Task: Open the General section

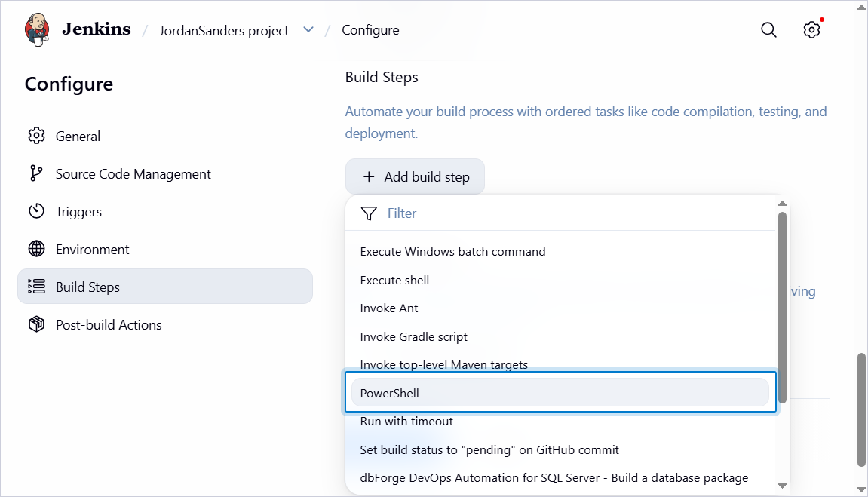Action: click(165, 137)
